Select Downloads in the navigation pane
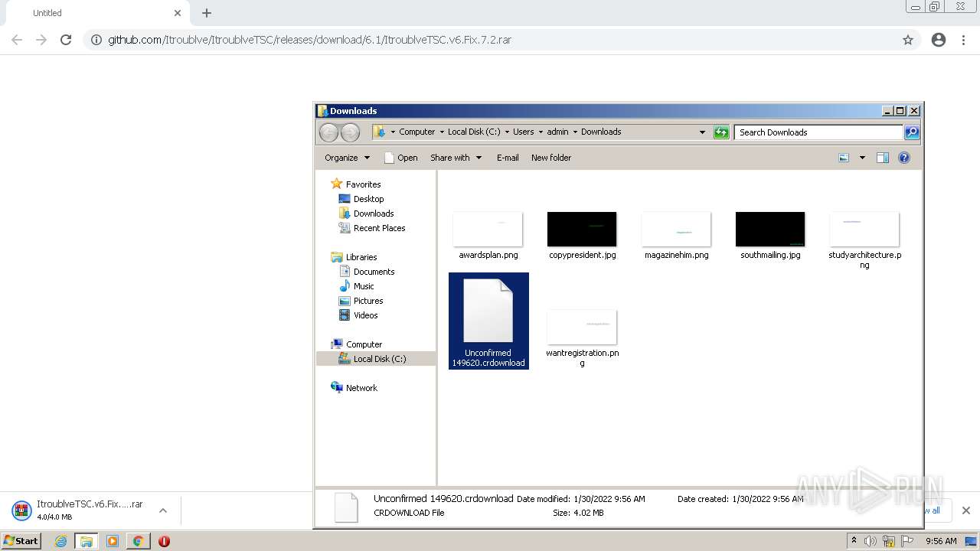 (366, 214)
